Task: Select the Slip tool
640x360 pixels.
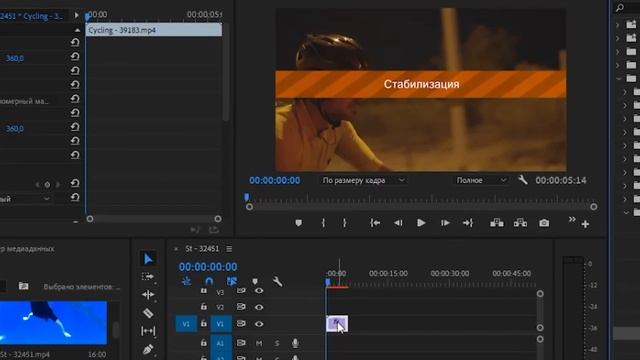Action: tap(148, 331)
